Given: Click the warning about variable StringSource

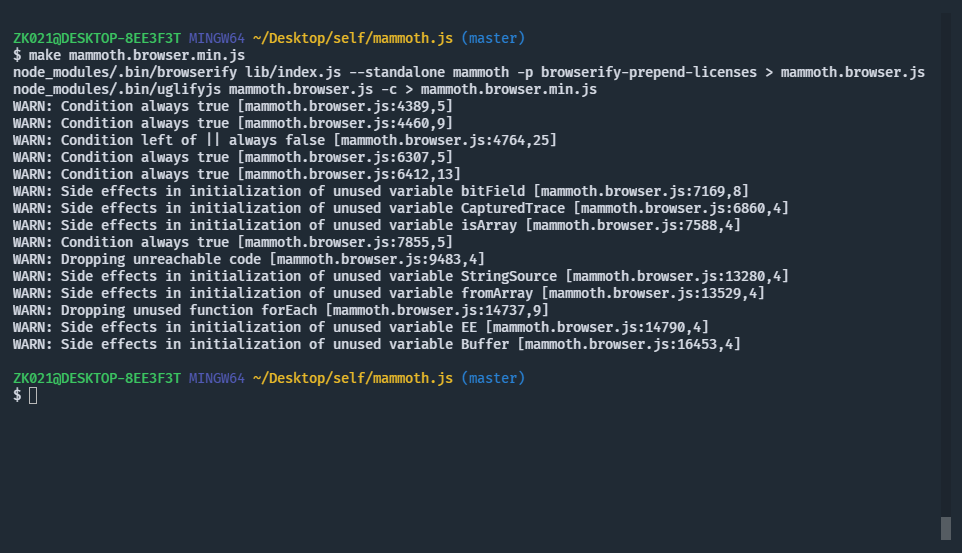Looking at the screenshot, I should [401, 276].
